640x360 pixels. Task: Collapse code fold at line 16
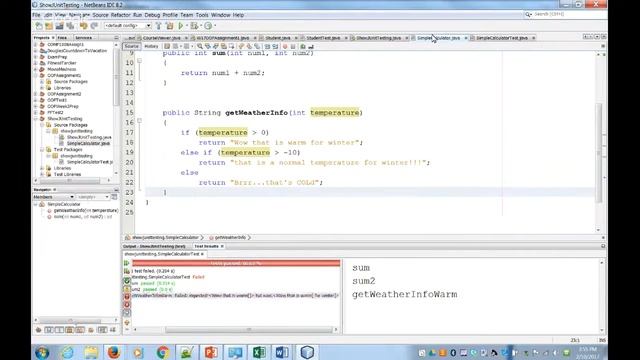[140, 121]
